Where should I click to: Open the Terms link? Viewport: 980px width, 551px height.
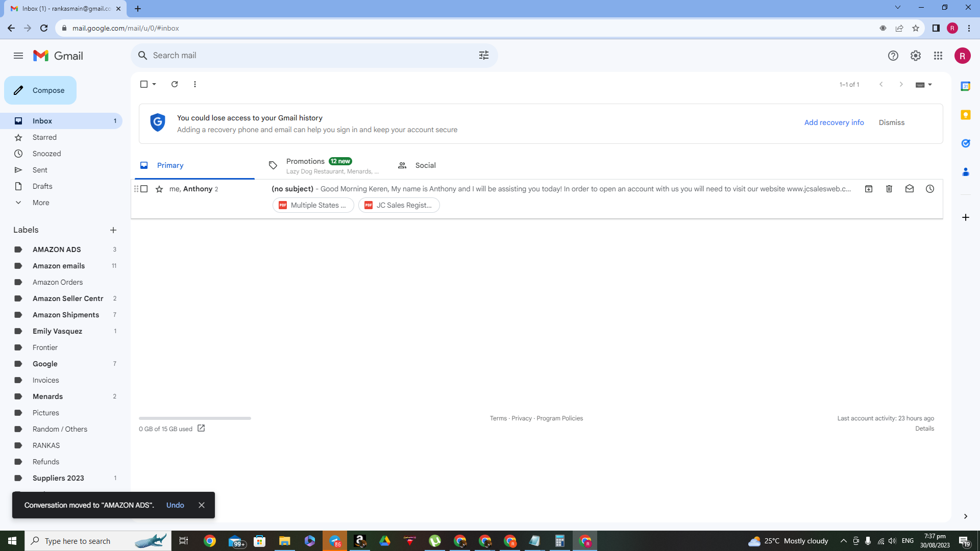click(x=498, y=418)
